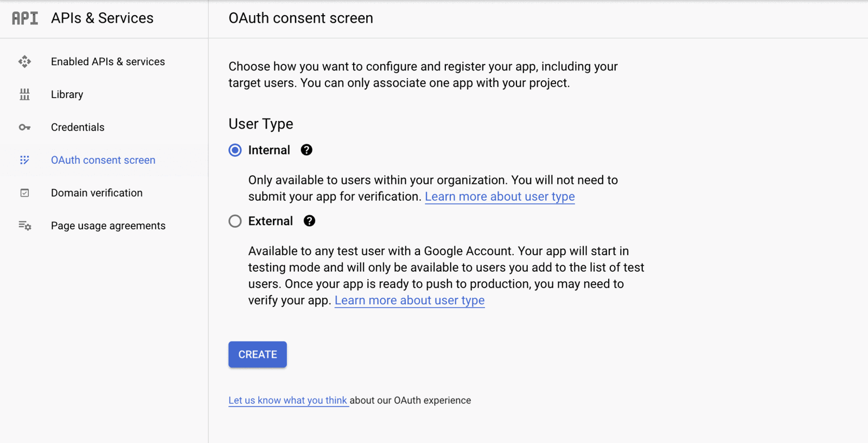The height and width of the screenshot is (443, 868).
Task: Select the Domain verification checkbox icon
Action: (24, 192)
